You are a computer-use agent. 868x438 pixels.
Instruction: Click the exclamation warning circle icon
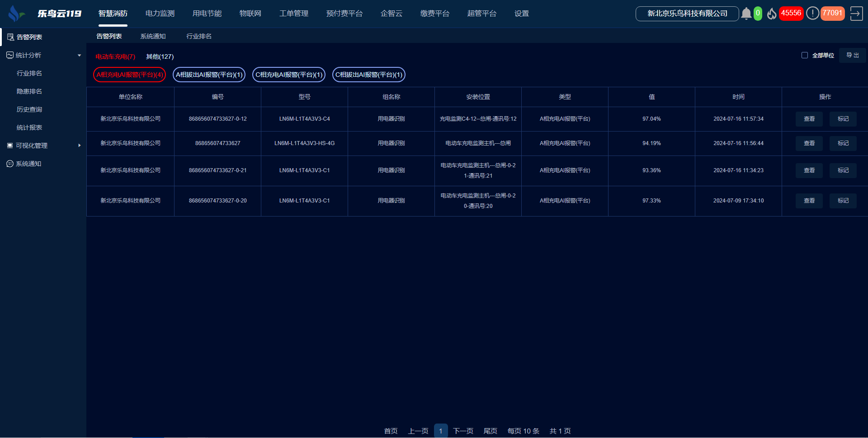[x=812, y=14]
